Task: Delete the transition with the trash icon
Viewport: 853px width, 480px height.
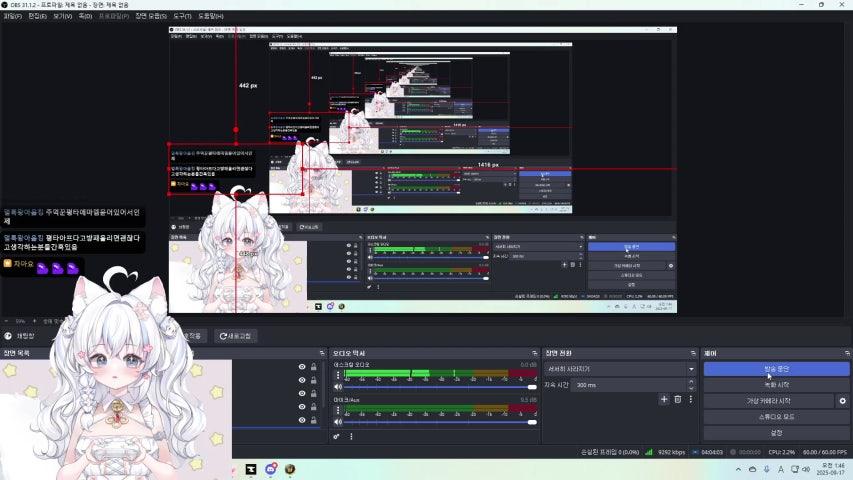Action: click(x=678, y=399)
